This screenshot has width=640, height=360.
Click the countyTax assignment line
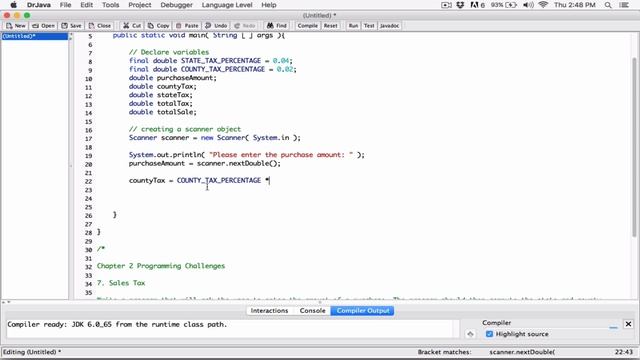[x=199, y=180]
